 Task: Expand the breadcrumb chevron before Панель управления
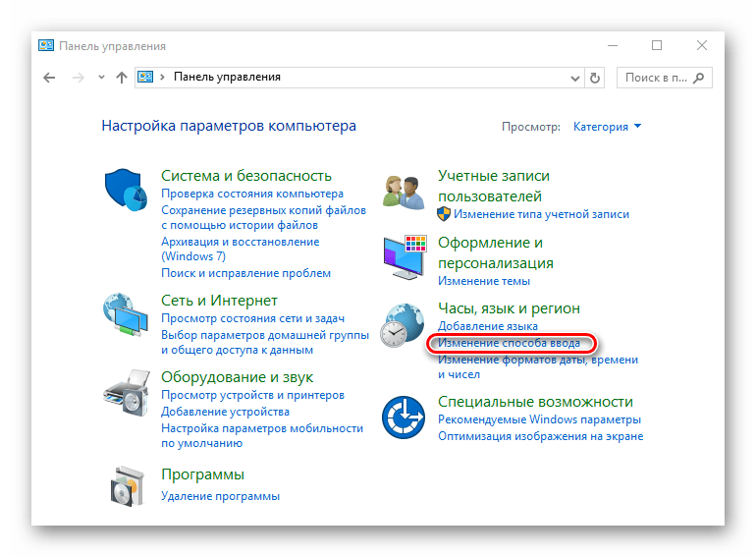pos(162,78)
